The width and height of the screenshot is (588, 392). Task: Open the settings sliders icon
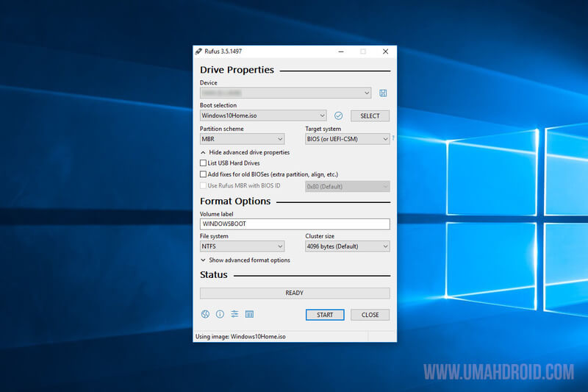(234, 314)
